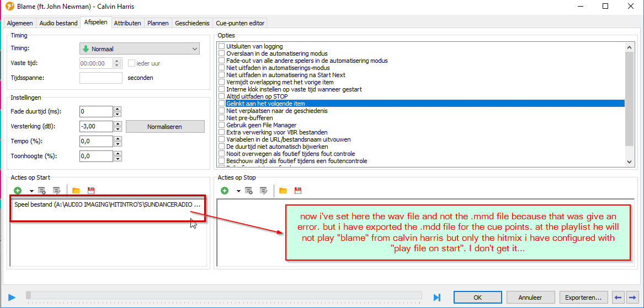The width and height of the screenshot is (644, 308).
Task: Save the actions list in Acties op Start
Action: (x=91, y=191)
